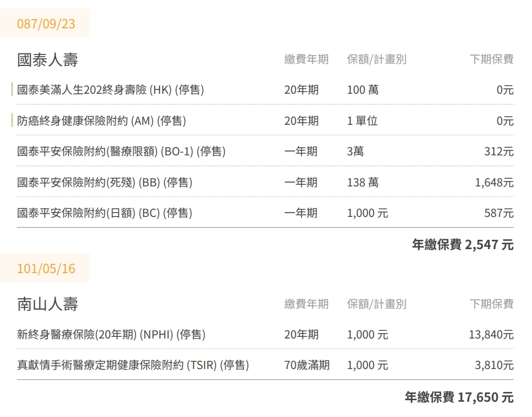The image size is (532, 417).
Task: Click the 繳費年期 header under 南山人壽
Action: 307,304
